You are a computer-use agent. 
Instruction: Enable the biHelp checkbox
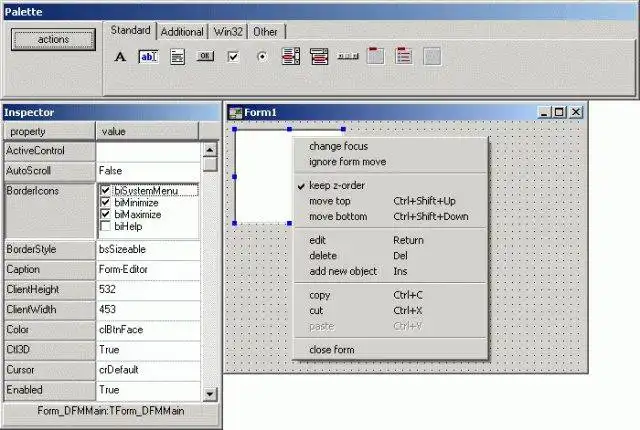(105, 226)
